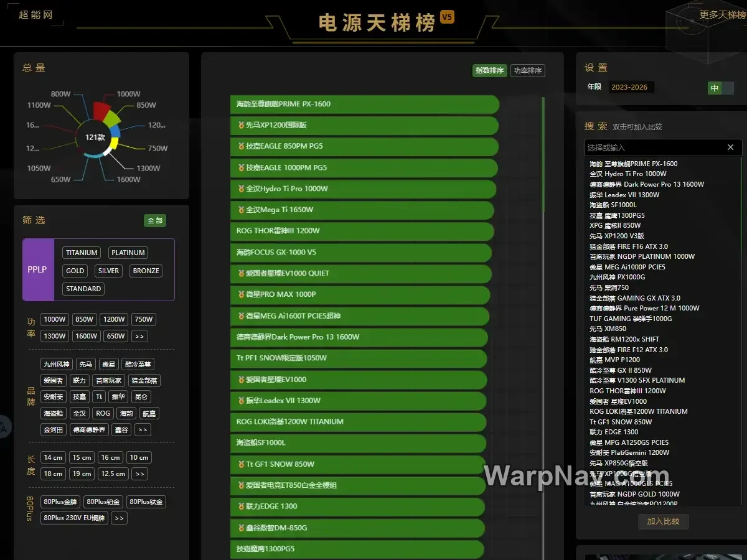
Task: Filter length by 12.5 cm
Action: click(x=113, y=474)
